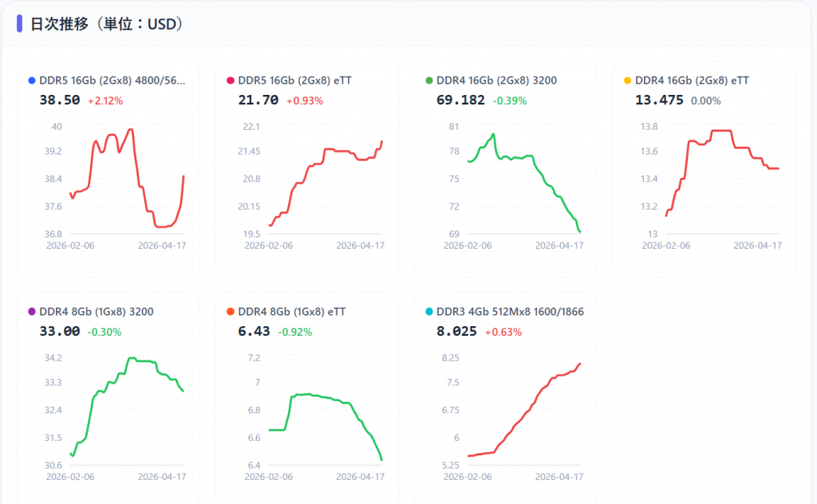The height and width of the screenshot is (504, 817).
Task: Click the blue dot beside DDR5 16Gb 4800/56
Action: [x=31, y=81]
